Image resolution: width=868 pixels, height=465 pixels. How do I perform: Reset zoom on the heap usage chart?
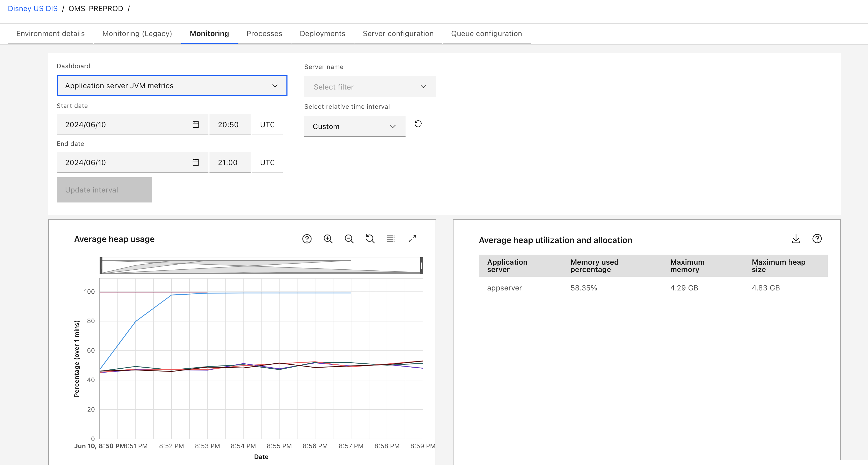click(x=370, y=239)
